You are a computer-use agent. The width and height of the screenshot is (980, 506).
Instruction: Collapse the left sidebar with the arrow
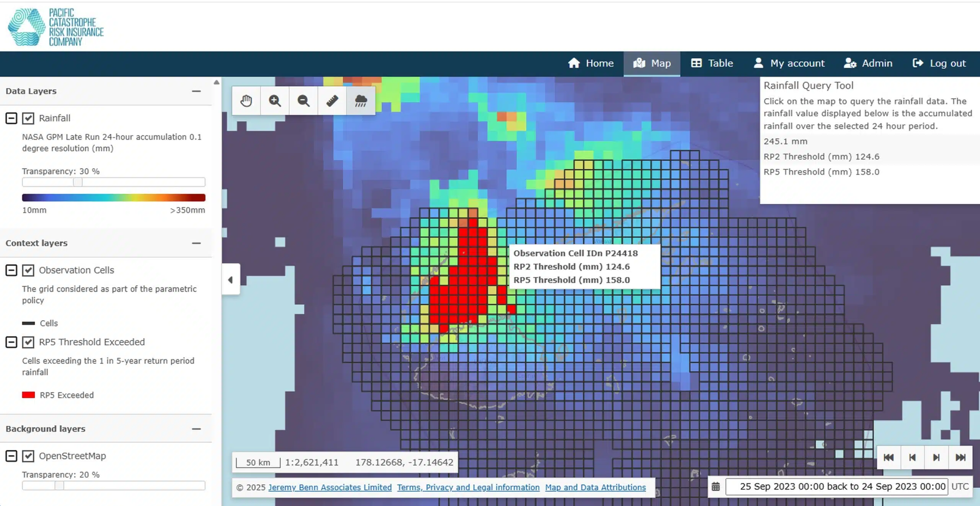[230, 279]
